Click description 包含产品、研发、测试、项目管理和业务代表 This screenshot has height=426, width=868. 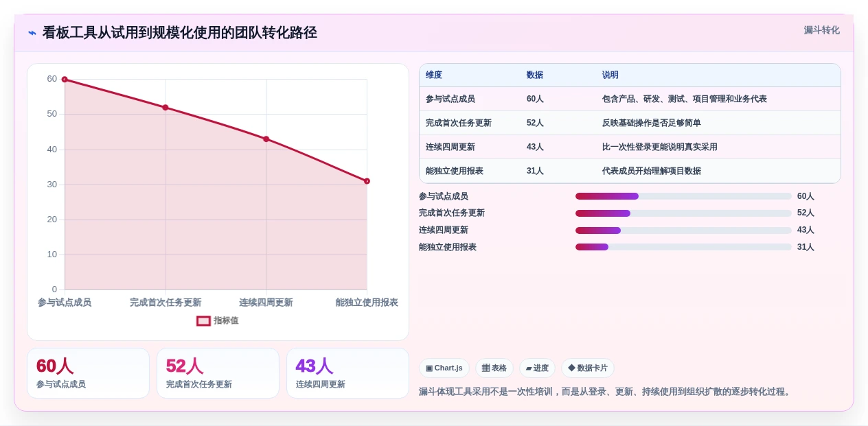click(685, 99)
